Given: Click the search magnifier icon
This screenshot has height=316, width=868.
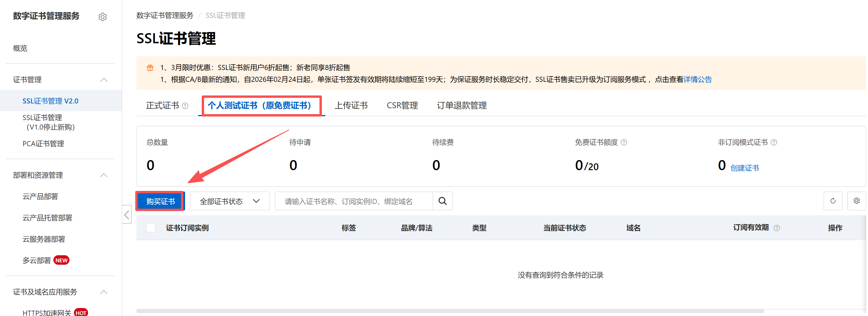Looking at the screenshot, I should [442, 201].
